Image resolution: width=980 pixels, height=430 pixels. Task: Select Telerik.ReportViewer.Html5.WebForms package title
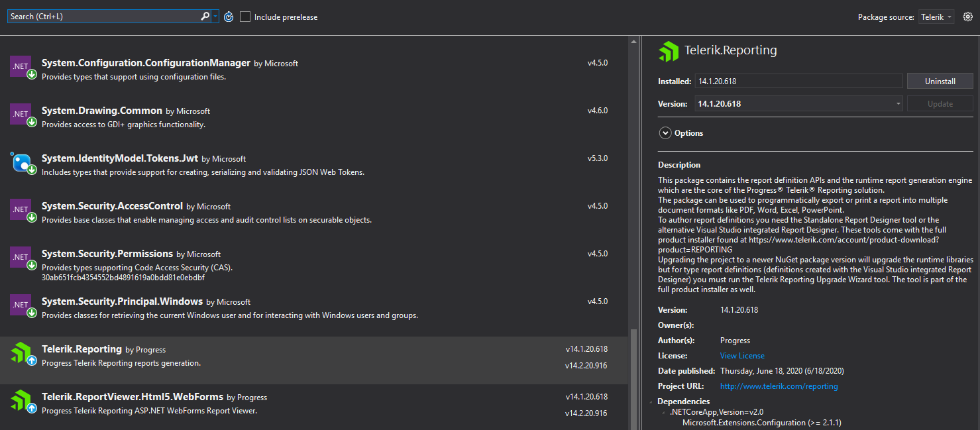pos(133,397)
